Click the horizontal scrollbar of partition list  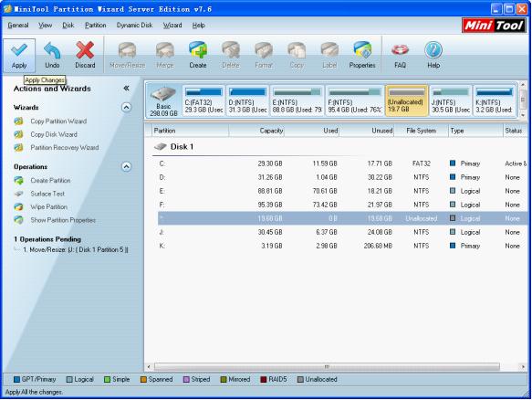(327, 367)
